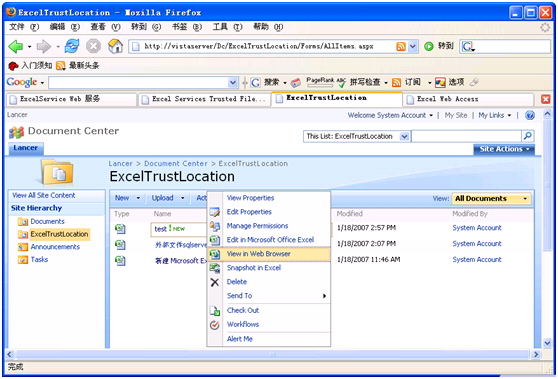Viewport: 558px width, 379px height.
Task: Click the green Go button icon
Action: coord(429,46)
